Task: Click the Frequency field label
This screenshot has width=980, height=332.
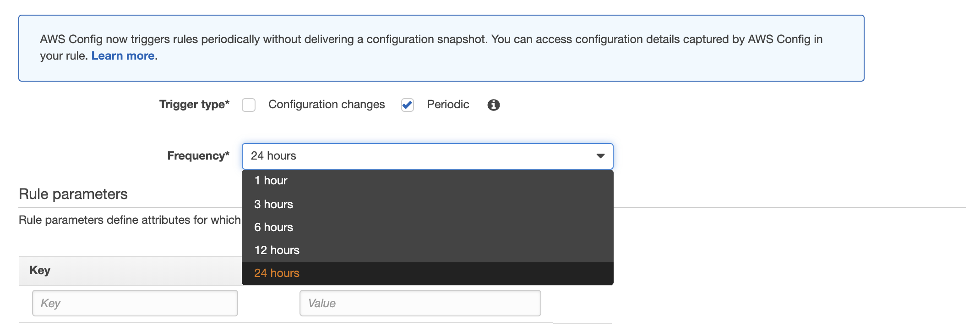Action: click(x=198, y=156)
